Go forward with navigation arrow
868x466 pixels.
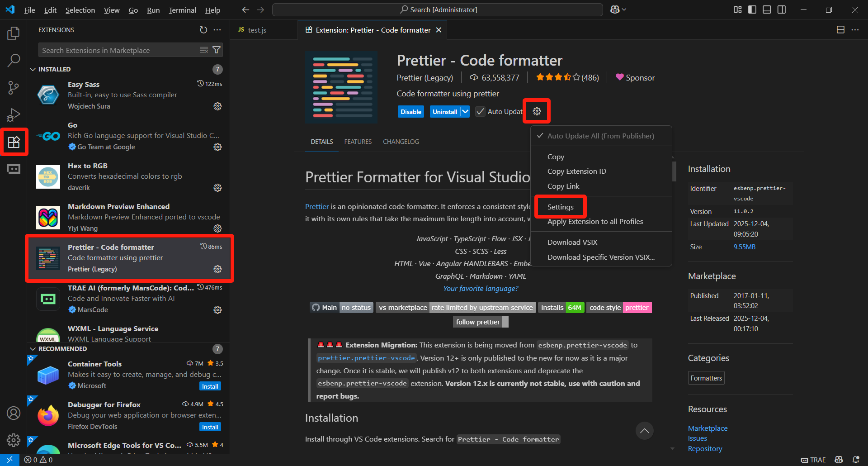coord(260,10)
